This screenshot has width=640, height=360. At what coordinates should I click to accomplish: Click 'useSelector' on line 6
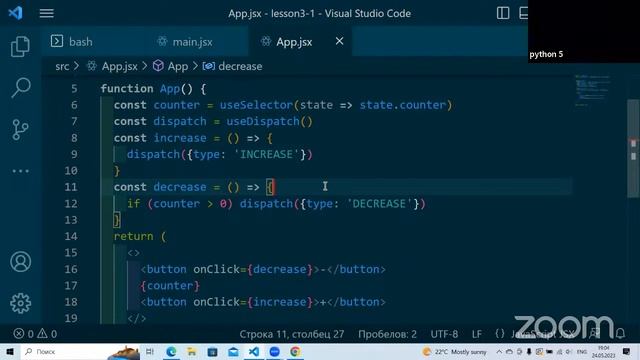click(x=256, y=105)
